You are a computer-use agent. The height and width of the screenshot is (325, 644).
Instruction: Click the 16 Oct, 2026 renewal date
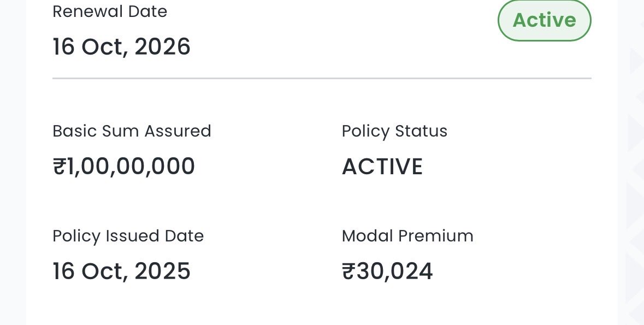[x=121, y=47]
